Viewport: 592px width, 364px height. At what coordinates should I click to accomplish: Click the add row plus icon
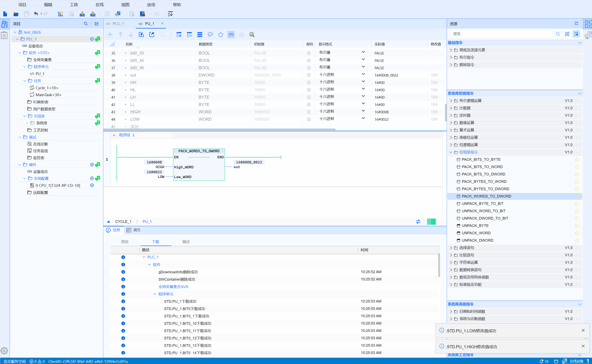coord(110,35)
